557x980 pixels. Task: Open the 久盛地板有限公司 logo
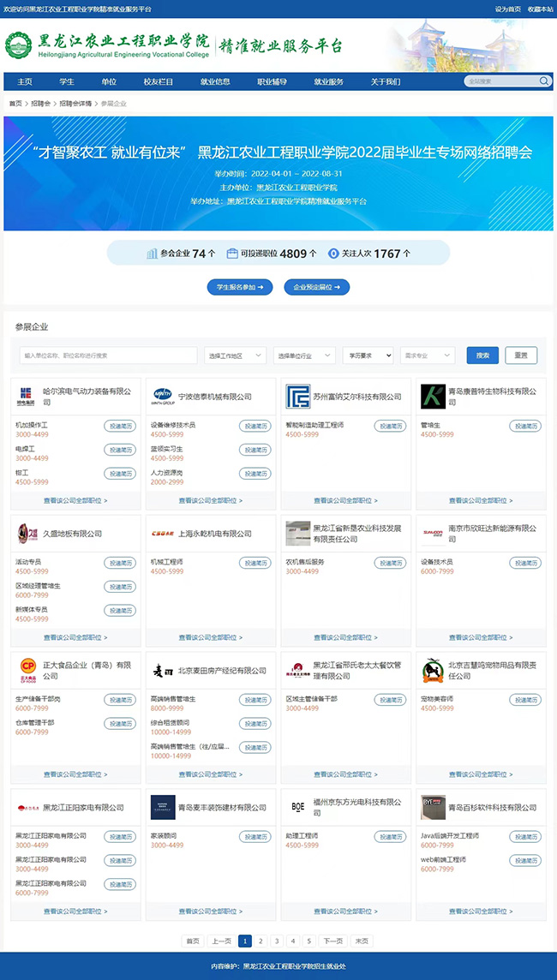coord(27,534)
